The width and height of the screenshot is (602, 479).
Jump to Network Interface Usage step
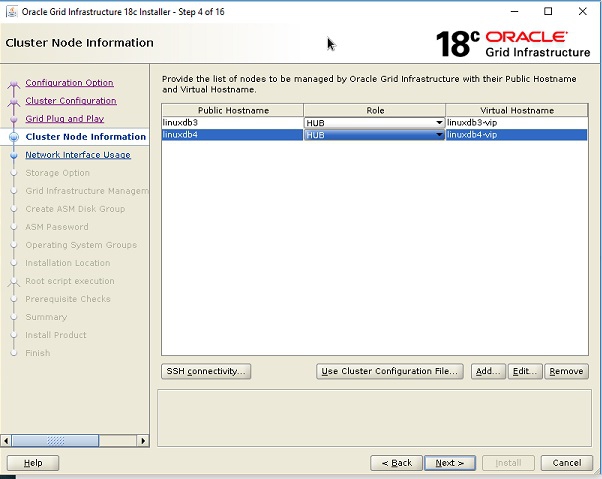point(78,155)
